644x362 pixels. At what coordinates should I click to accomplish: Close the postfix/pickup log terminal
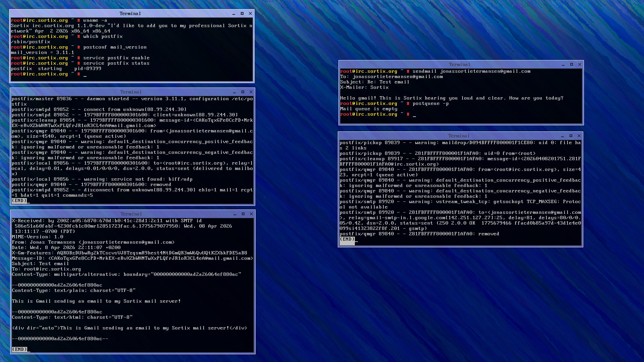pyautogui.click(x=579, y=136)
